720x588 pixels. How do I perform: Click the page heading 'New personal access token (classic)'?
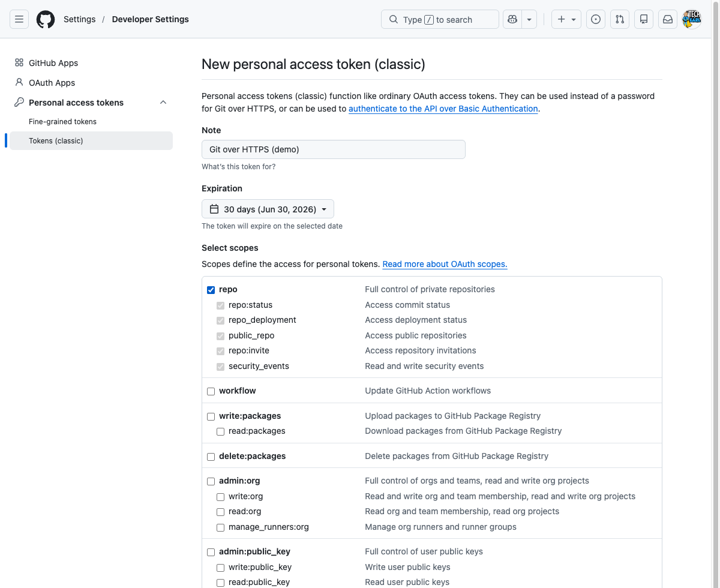[x=313, y=64]
